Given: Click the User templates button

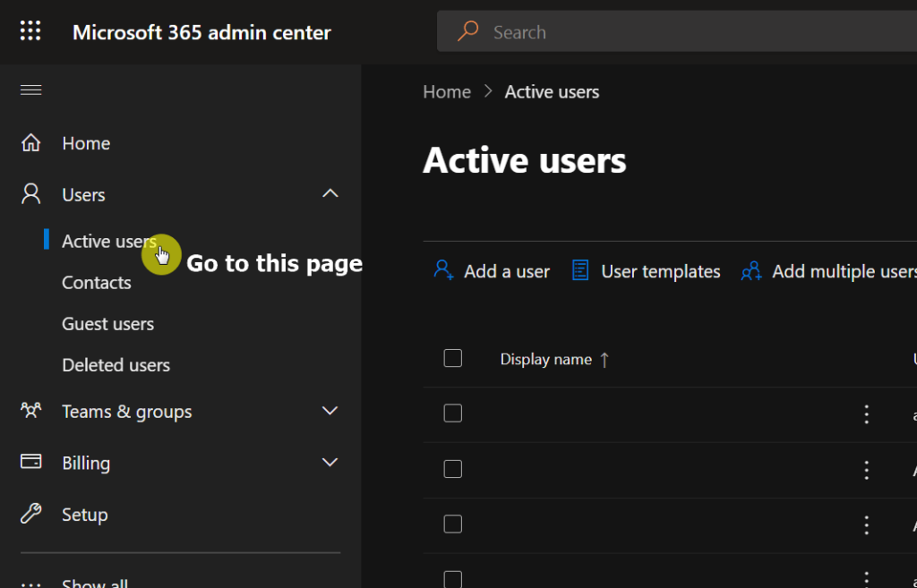Looking at the screenshot, I should [647, 271].
